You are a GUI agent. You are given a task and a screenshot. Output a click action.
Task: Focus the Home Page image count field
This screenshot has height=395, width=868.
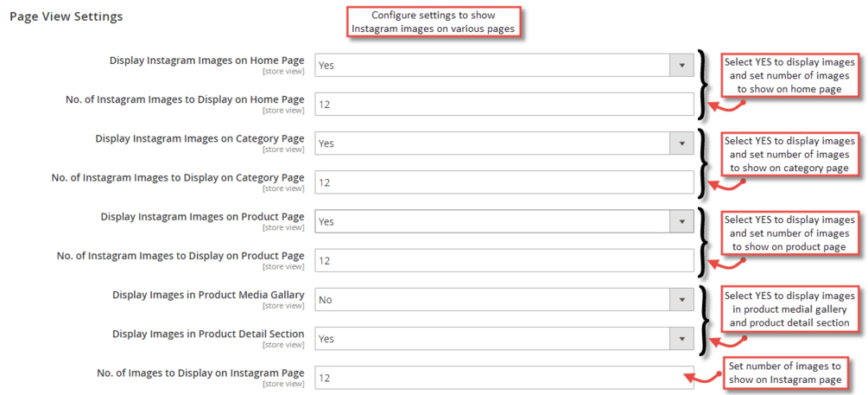click(504, 105)
